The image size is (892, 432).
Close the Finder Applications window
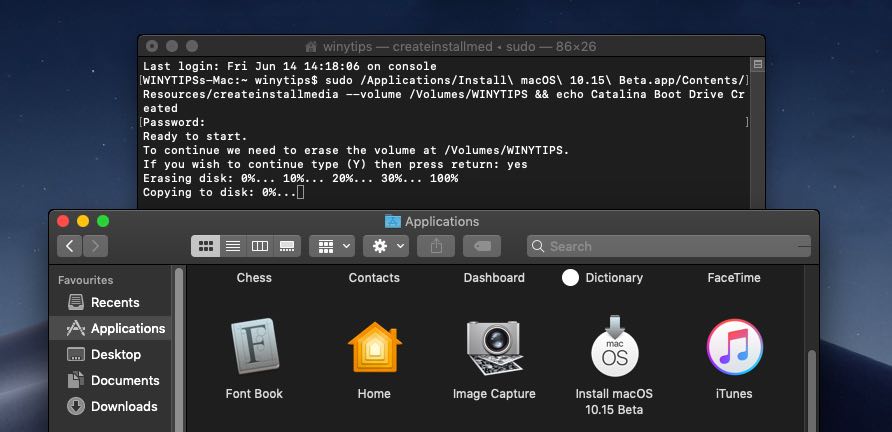click(x=63, y=221)
